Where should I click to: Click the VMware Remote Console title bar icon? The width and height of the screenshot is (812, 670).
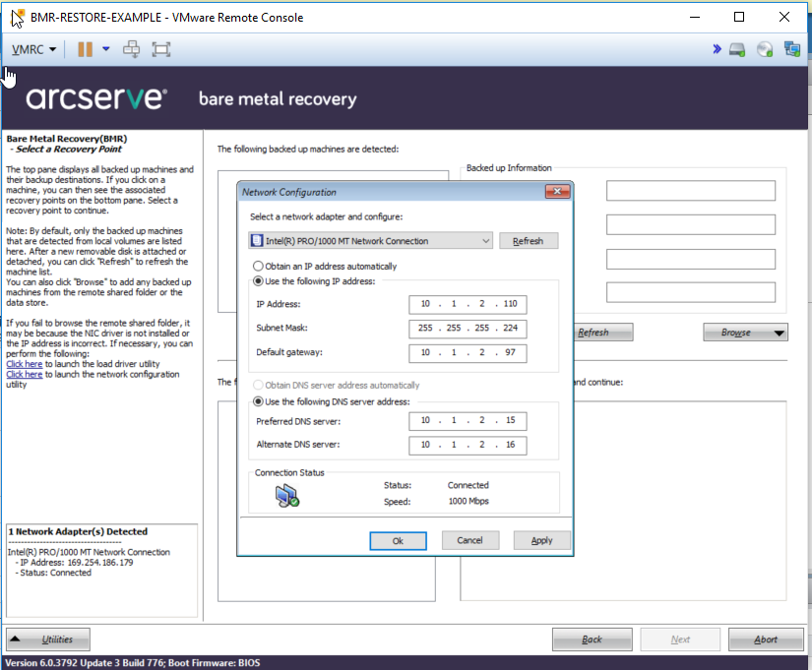17,18
